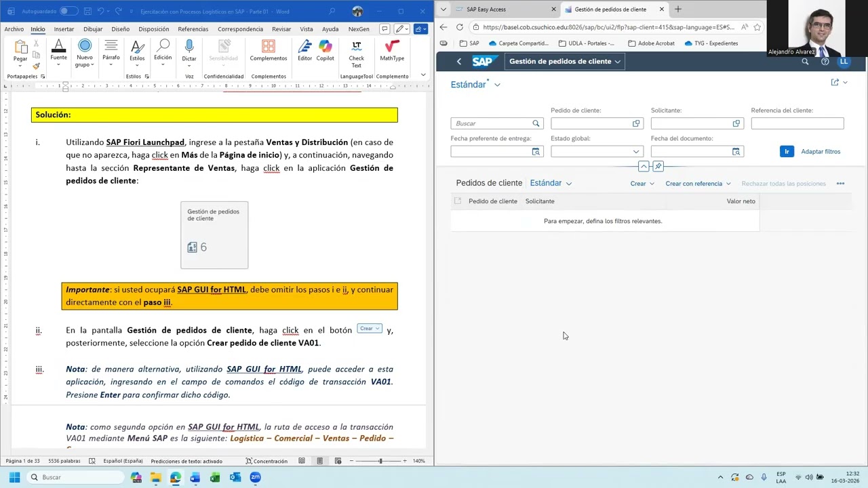
Task: Expand the Estándar filter variant chevron
Action: pos(497,85)
